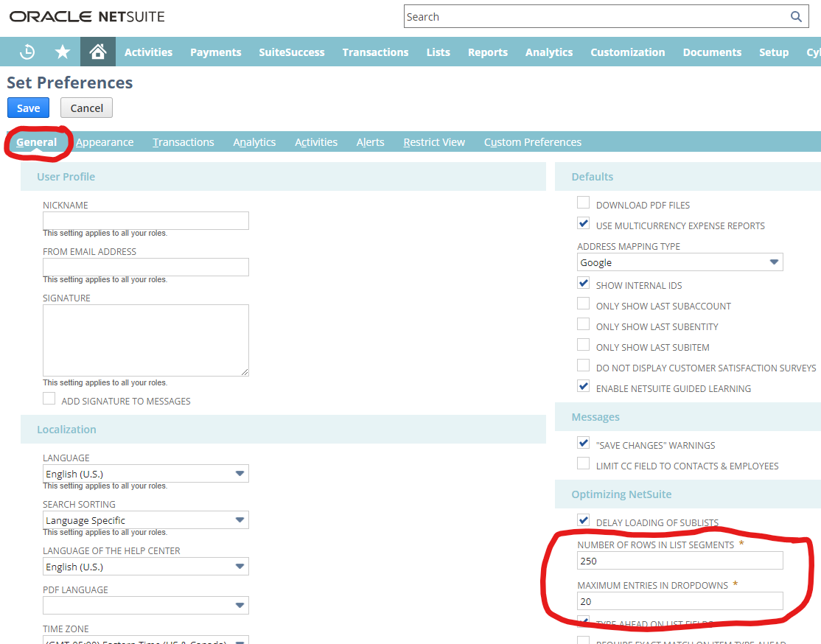Switch to the Appearance subtab
The image size is (821, 644).
(105, 142)
